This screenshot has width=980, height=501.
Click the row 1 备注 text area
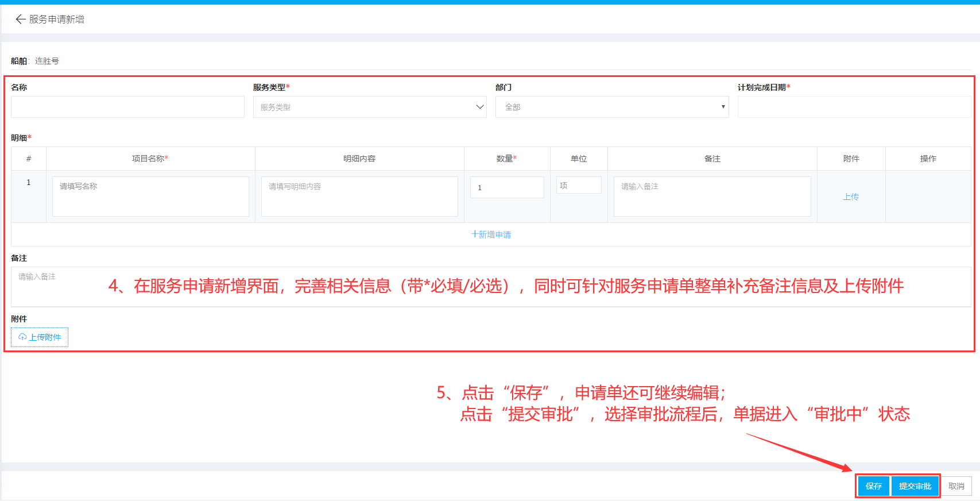click(x=712, y=196)
